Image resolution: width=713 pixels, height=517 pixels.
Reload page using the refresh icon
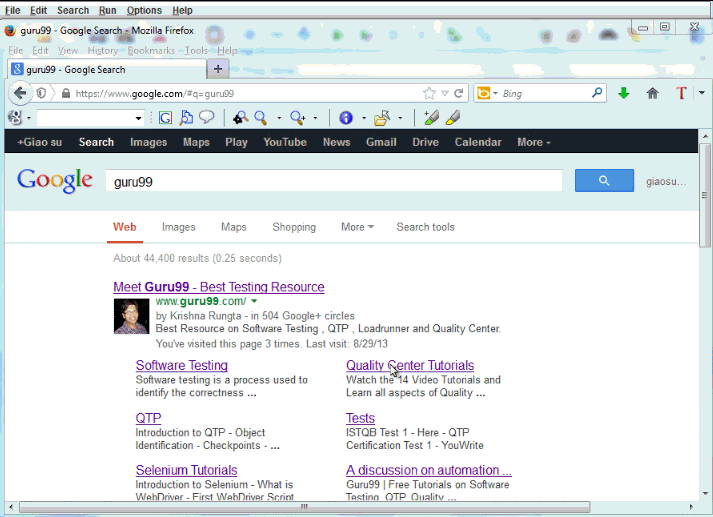[459, 93]
